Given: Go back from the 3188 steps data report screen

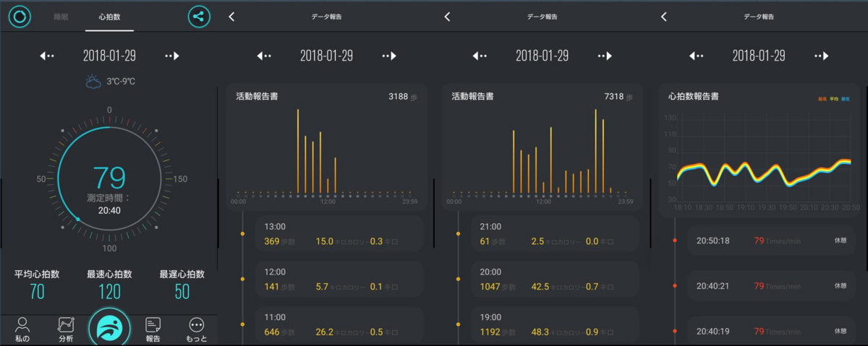Looking at the screenshot, I should [231, 17].
